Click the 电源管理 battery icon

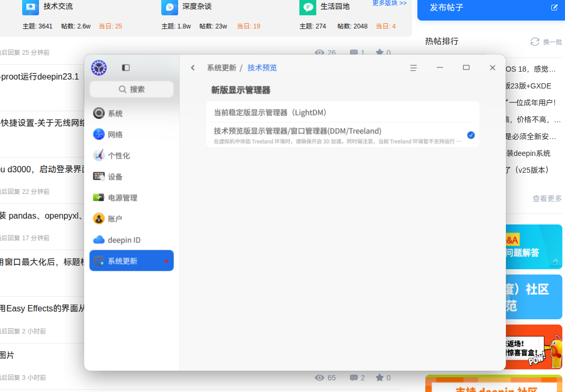[99, 198]
